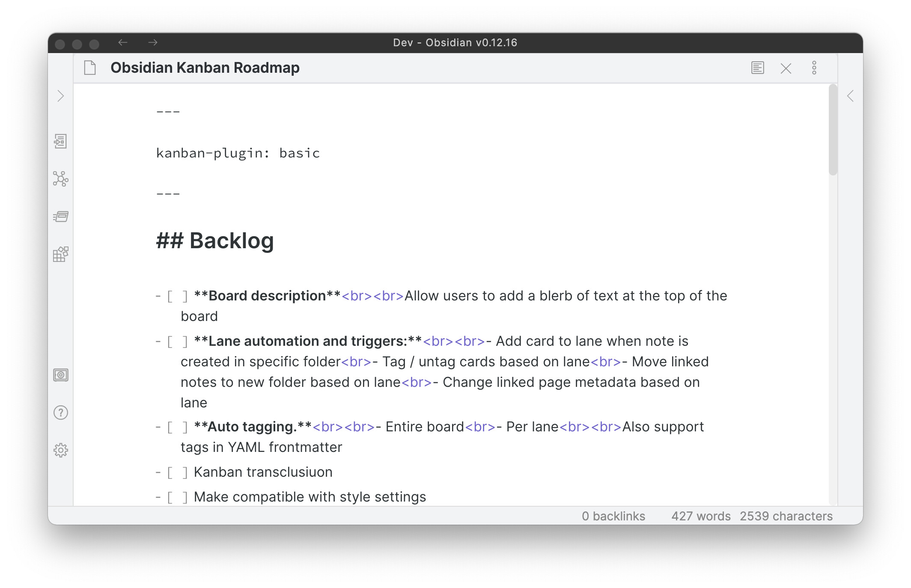911x588 pixels.
Task: Open the help question mark icon
Action: [60, 413]
